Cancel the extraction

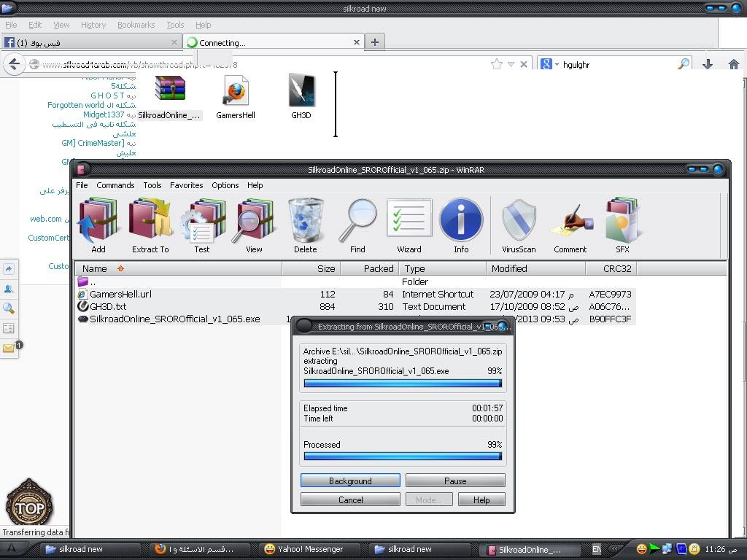[350, 499]
